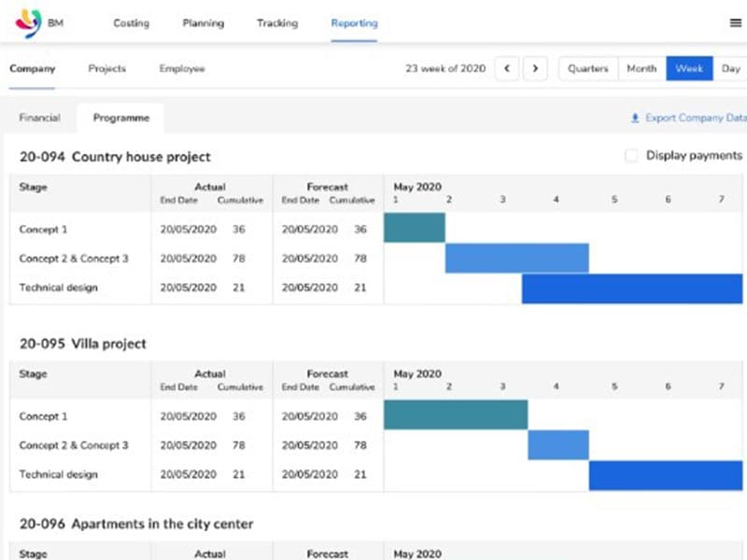Select the Projects tab

(x=106, y=69)
